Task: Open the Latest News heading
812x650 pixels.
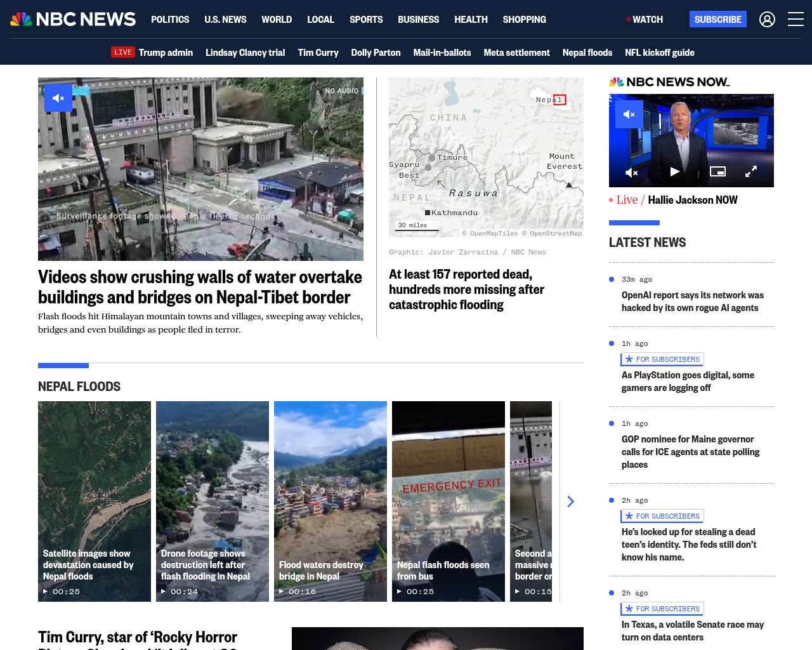Action: (647, 242)
